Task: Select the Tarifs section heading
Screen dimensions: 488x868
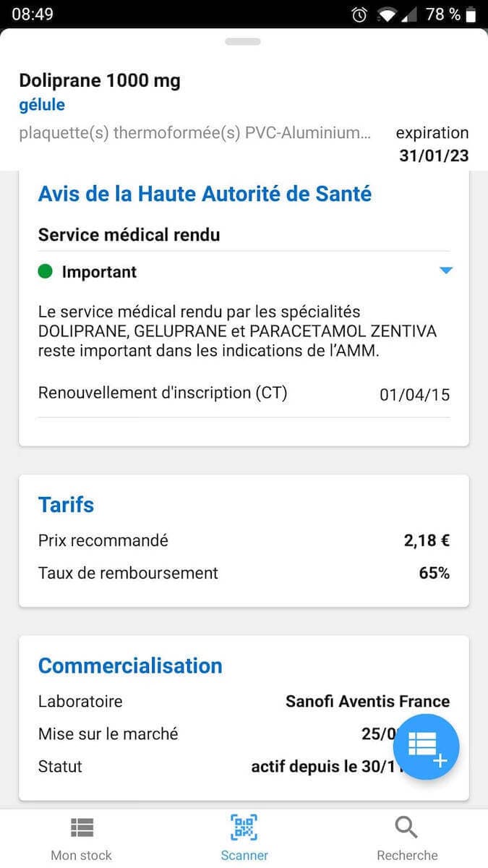Action: (x=66, y=504)
